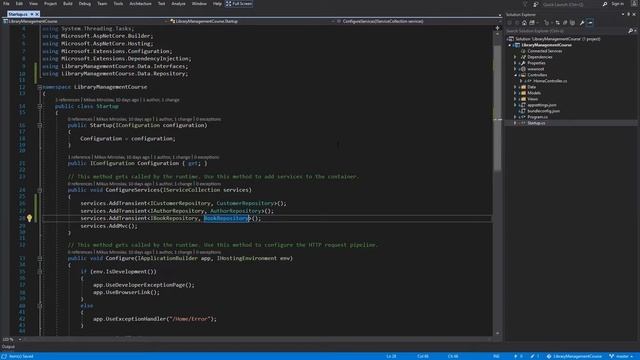Open LibraryManagementCourse project navigation dropdown
The image size is (640, 360).
tap(86, 21)
